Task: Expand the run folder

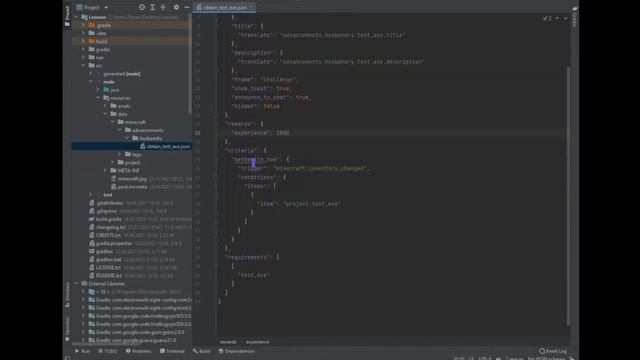Action: (84, 58)
